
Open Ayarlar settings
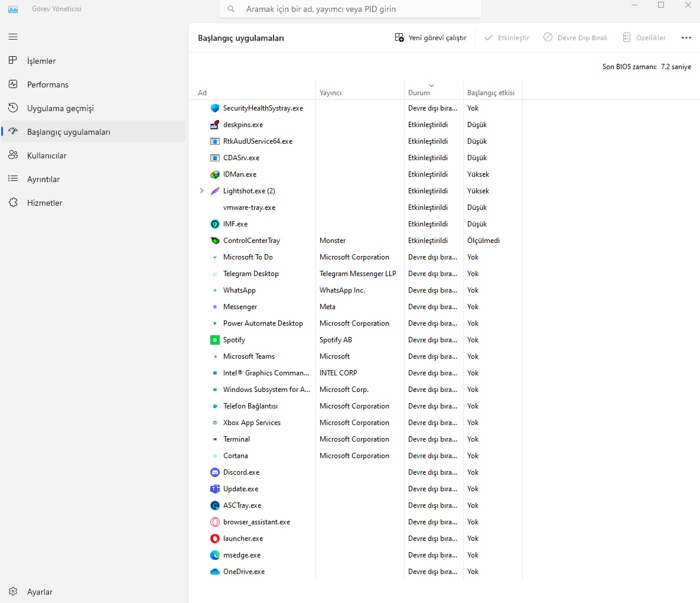pyautogui.click(x=93, y=591)
